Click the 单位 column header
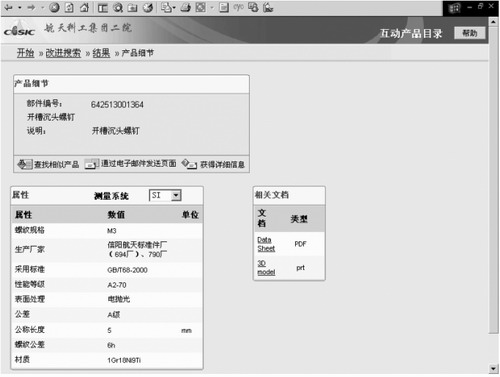The height and width of the screenshot is (377, 500). point(190,215)
